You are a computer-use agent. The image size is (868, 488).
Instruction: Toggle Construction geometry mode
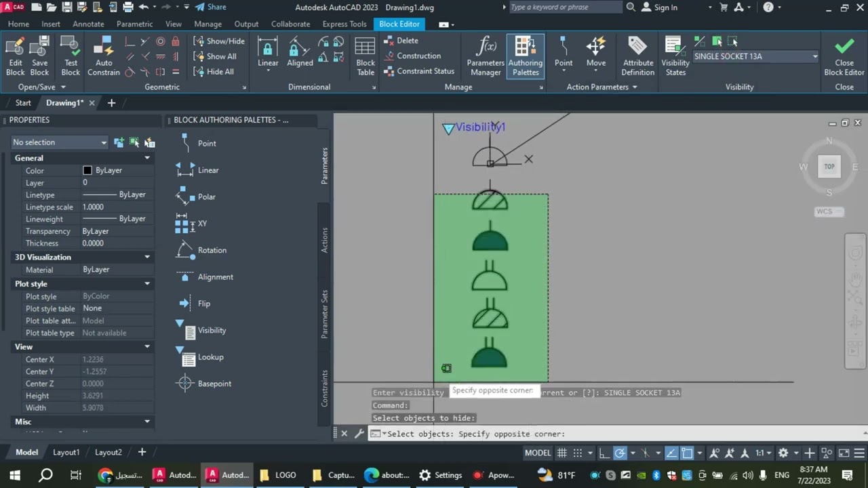(412, 56)
